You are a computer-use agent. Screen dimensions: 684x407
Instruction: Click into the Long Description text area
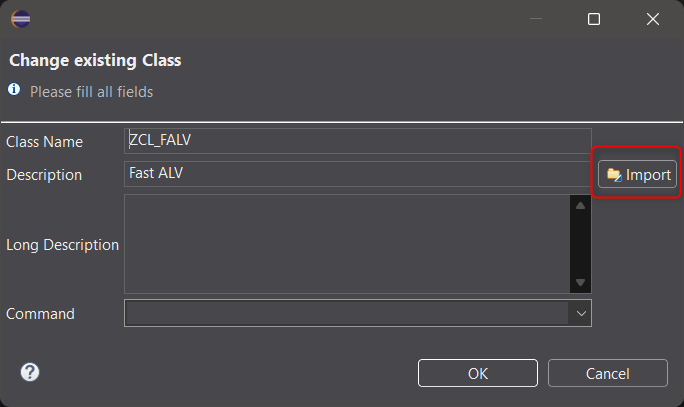tap(347, 244)
